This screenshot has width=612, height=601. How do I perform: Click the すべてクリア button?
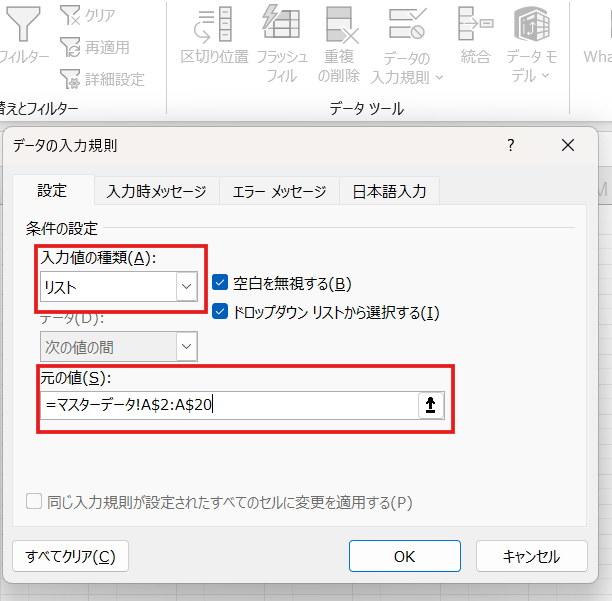70,556
